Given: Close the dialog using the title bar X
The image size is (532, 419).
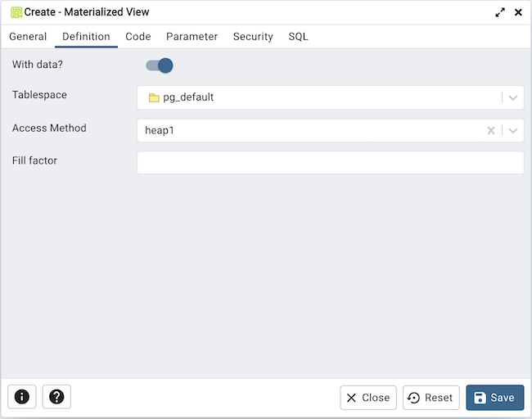Looking at the screenshot, I should pos(518,12).
